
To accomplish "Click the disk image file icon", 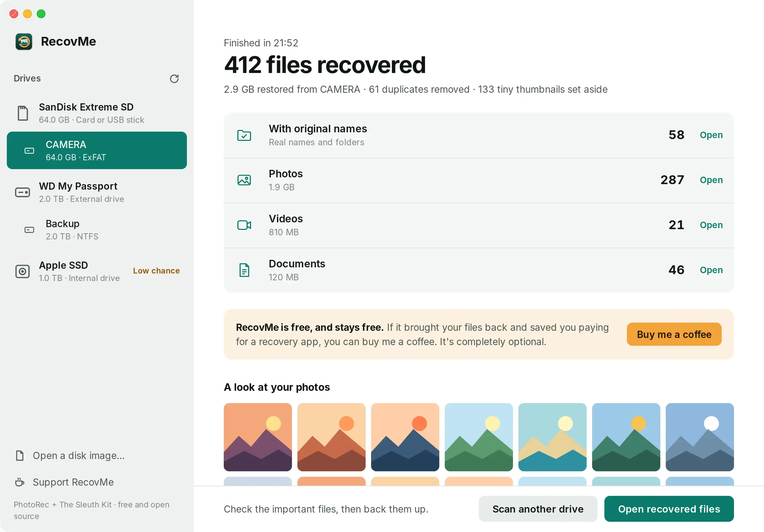I will pyautogui.click(x=20, y=456).
